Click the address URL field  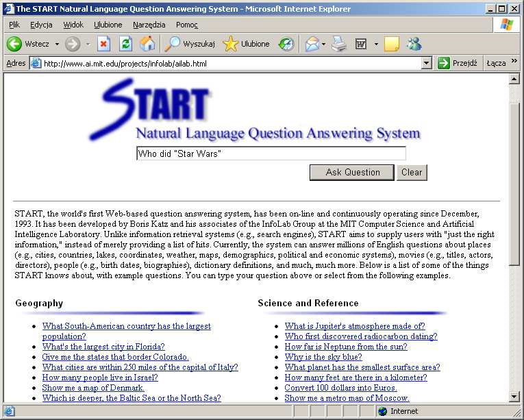pyautogui.click(x=232, y=63)
